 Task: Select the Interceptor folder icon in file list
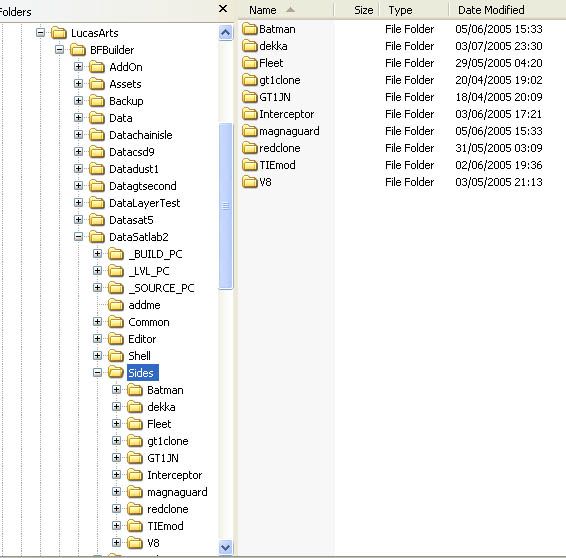pos(249,114)
